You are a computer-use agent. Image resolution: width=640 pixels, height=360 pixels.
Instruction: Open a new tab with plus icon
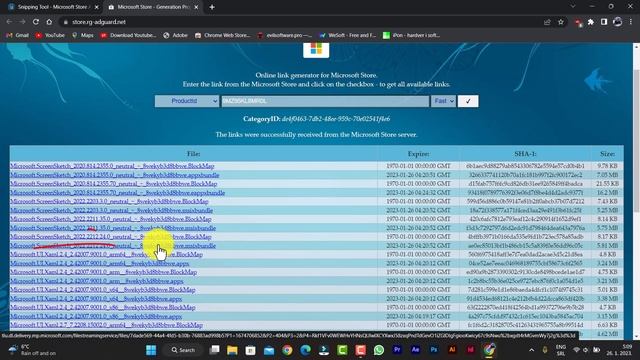point(212,7)
